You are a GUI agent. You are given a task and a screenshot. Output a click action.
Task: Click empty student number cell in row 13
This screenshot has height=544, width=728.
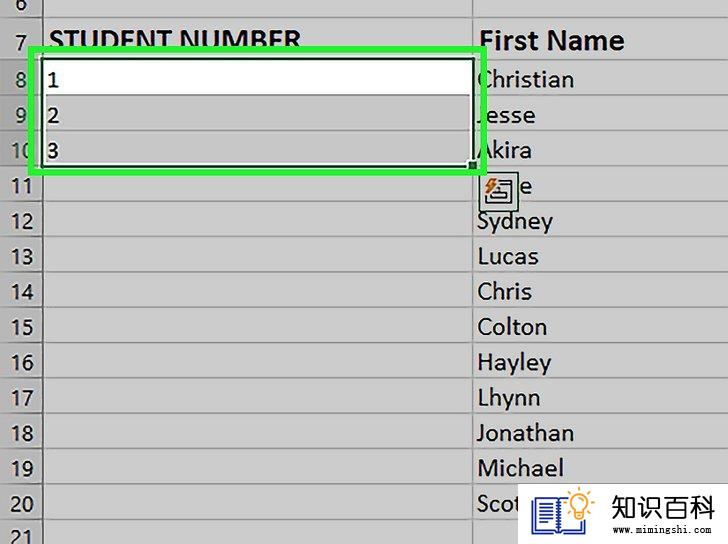click(x=258, y=255)
